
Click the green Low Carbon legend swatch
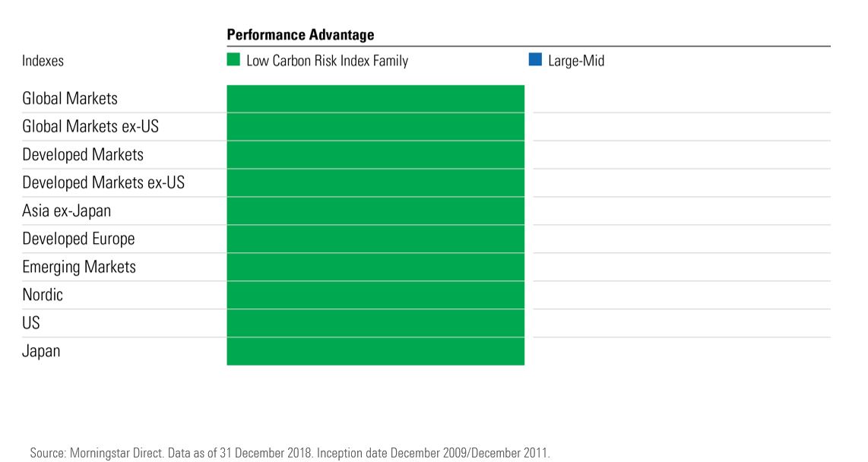(x=233, y=60)
